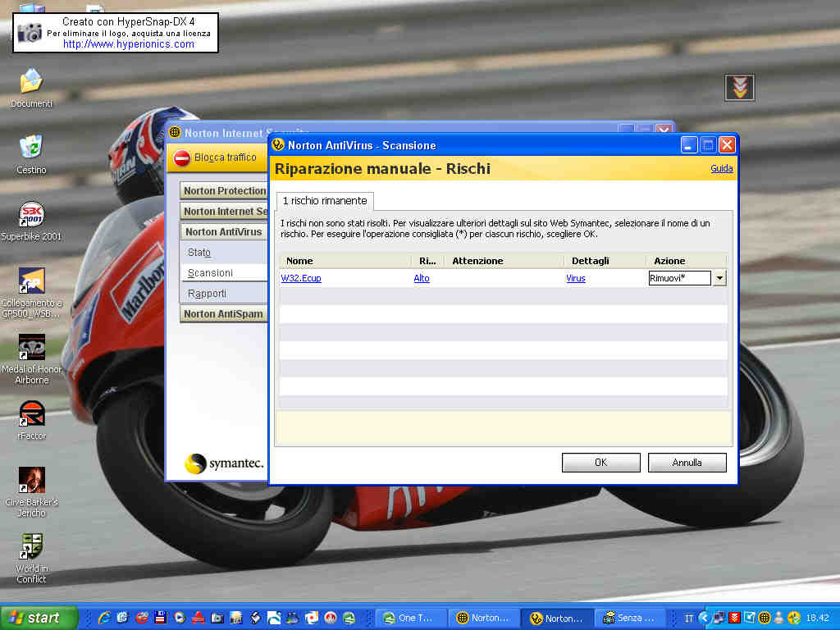Click the red Blocca traffico stop icon

pyautogui.click(x=181, y=158)
